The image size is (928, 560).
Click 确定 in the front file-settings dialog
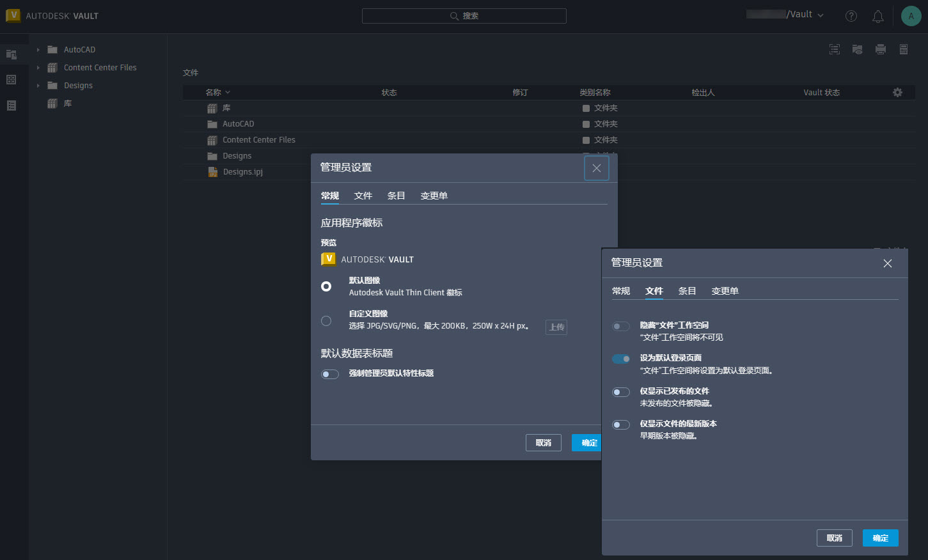[881, 538]
